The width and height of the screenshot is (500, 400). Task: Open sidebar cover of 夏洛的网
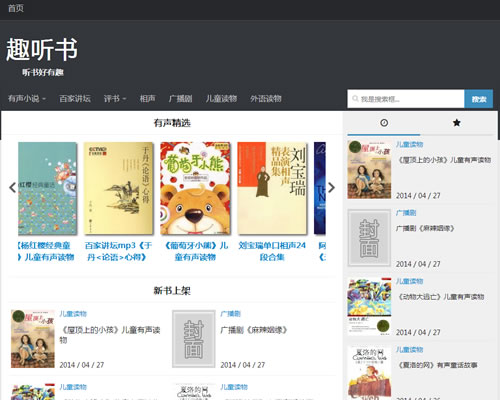(369, 373)
